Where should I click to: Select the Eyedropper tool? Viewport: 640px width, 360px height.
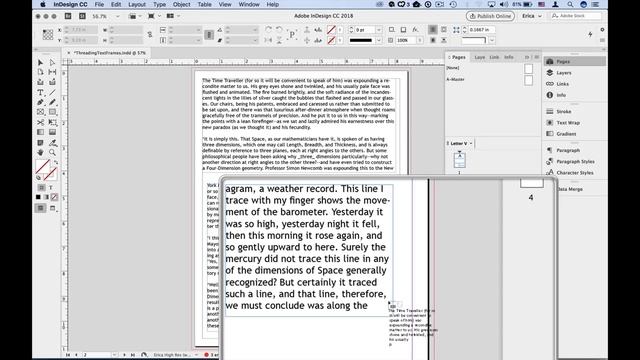click(52, 142)
